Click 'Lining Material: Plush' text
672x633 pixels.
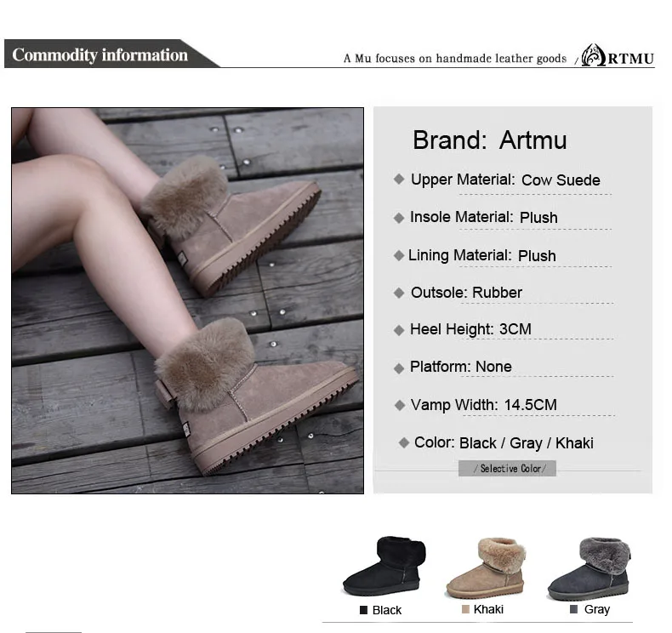pyautogui.click(x=482, y=255)
